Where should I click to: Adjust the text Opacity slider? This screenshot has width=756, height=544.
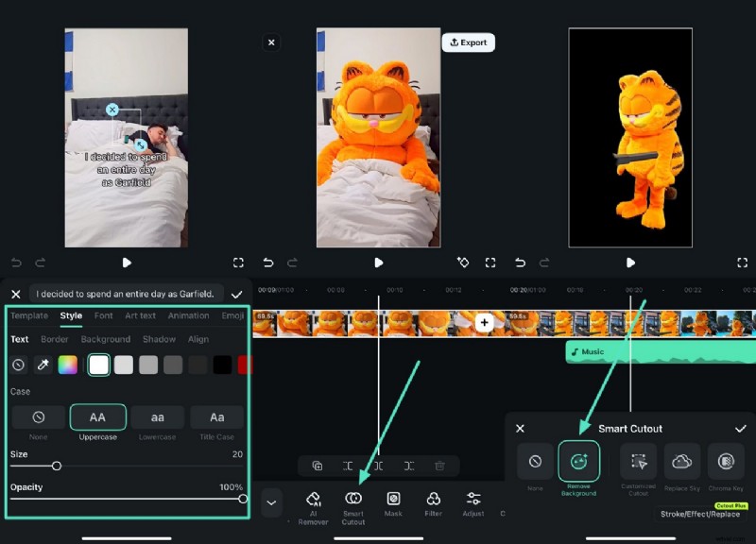(x=244, y=499)
